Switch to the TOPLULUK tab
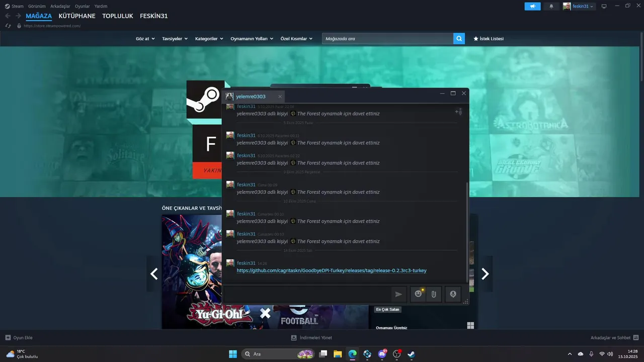 coord(118,16)
